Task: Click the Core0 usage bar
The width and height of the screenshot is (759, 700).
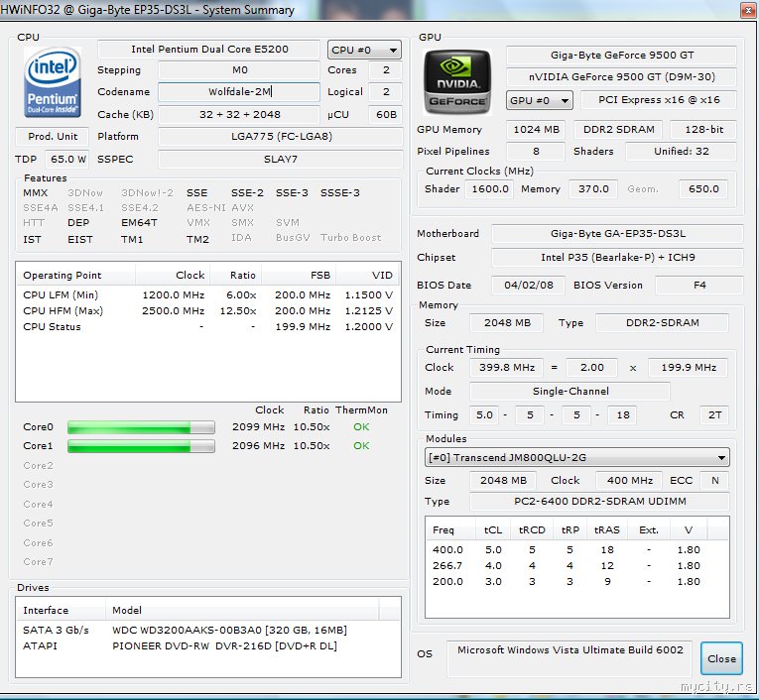Action: [x=141, y=427]
